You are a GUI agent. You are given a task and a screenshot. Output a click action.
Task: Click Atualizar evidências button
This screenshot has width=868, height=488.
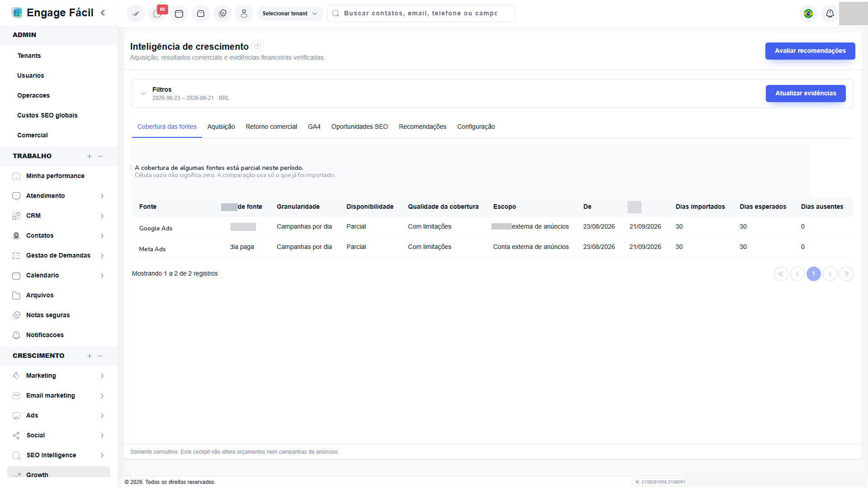pos(806,94)
